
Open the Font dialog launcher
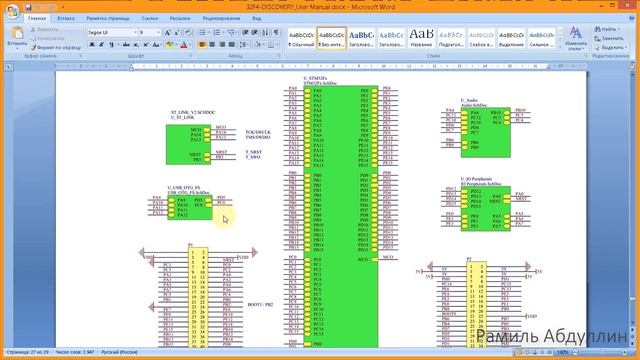point(191,56)
